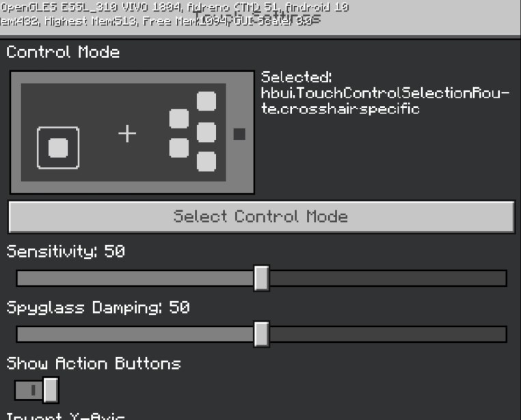Click the Control Mode heading
The width and height of the screenshot is (521, 420).
(x=63, y=53)
